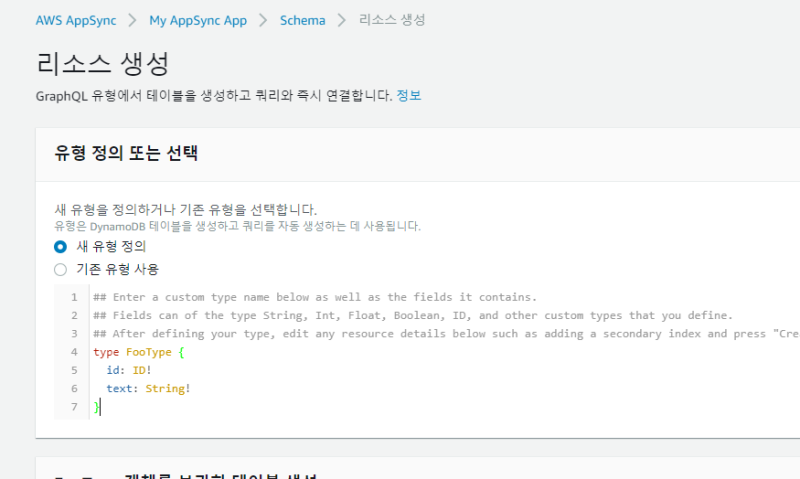This screenshot has height=479, width=800.
Task: Open the AWS AppSync breadcrumb link
Action: (x=76, y=20)
